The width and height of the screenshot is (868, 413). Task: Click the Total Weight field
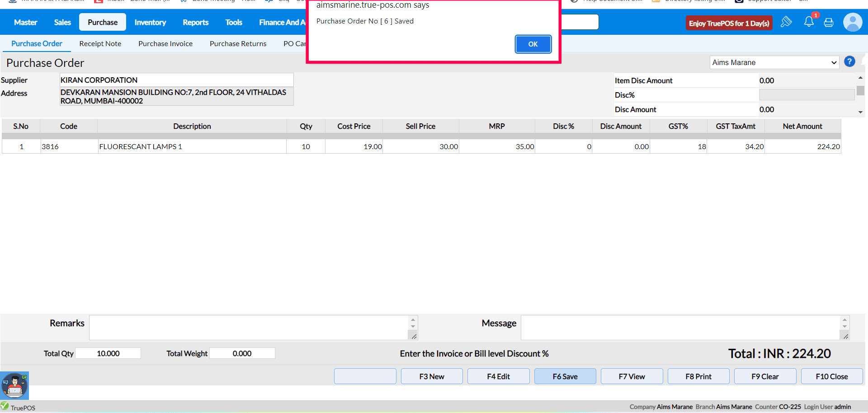coord(242,353)
